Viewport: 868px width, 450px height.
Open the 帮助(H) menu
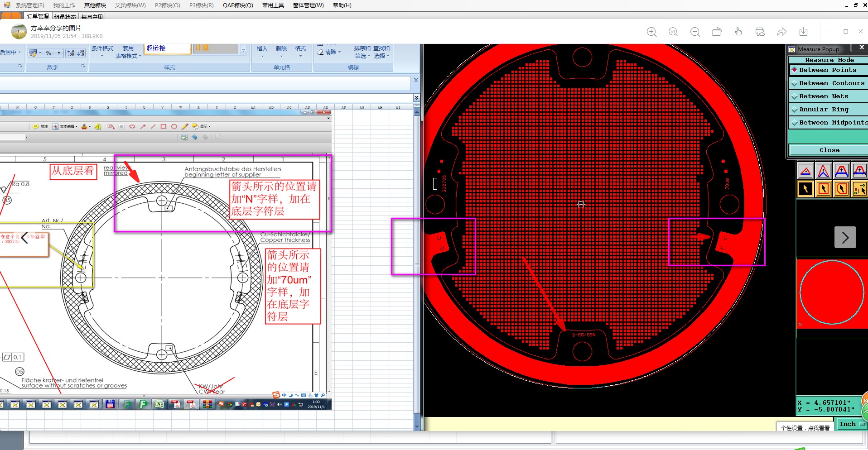pos(342,5)
